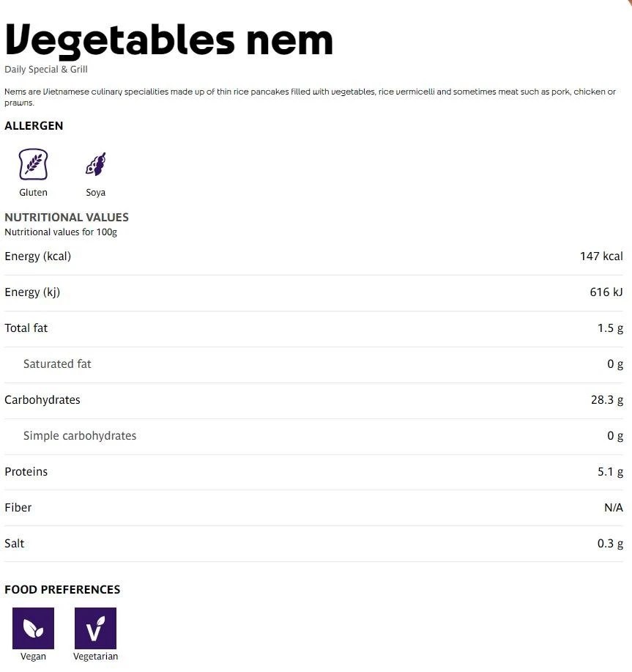Click the Vegetables nem title

(x=168, y=40)
